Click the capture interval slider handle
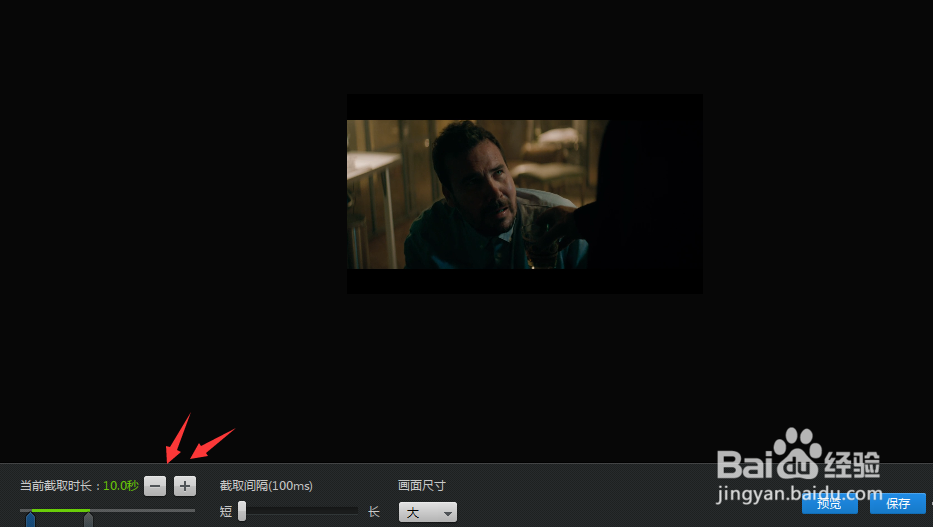Viewport: 933px width, 527px height. [x=242, y=511]
